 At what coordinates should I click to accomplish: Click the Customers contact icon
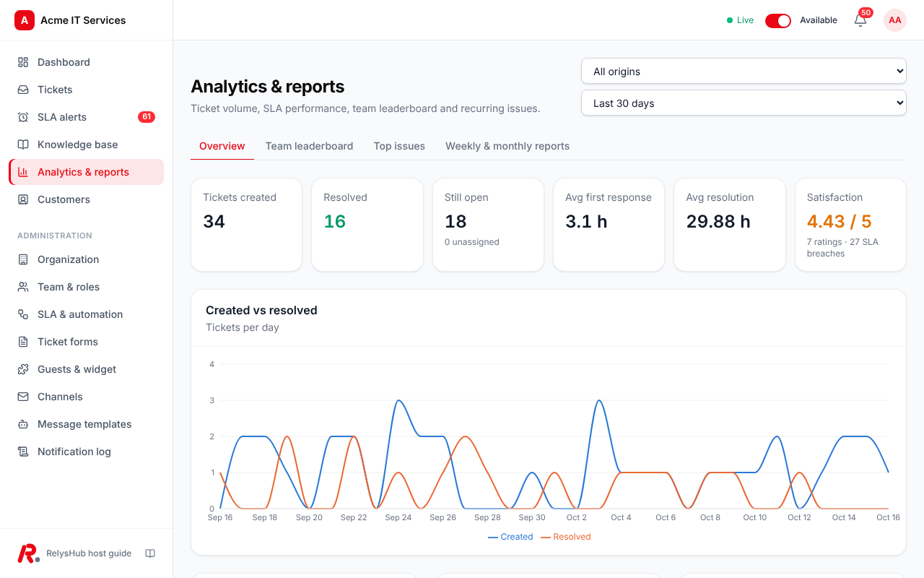tap(23, 199)
